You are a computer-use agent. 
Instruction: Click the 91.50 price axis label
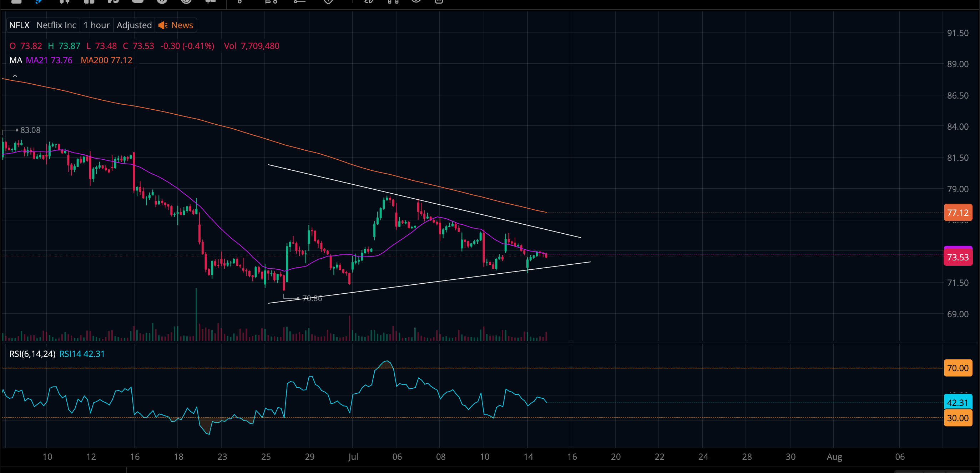click(x=958, y=33)
